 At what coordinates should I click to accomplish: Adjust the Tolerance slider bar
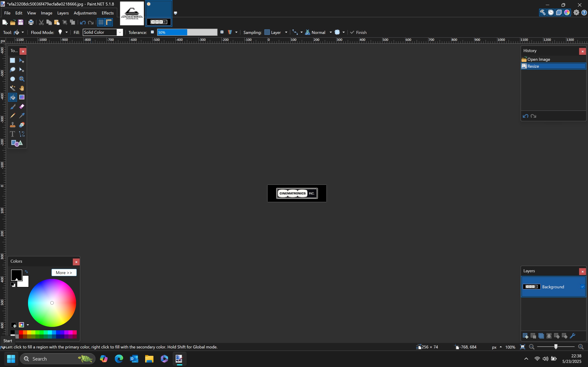(187, 32)
